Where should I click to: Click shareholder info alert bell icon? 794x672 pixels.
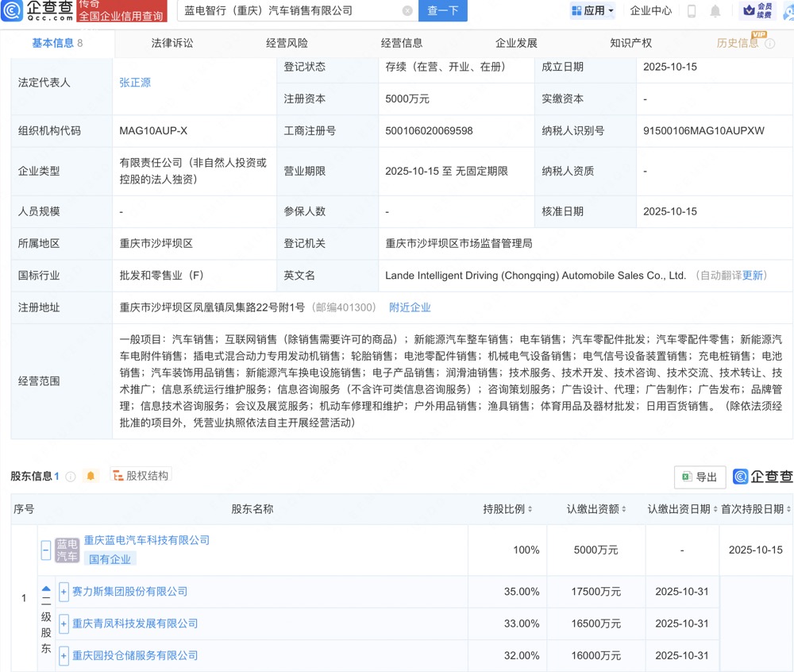(x=91, y=476)
